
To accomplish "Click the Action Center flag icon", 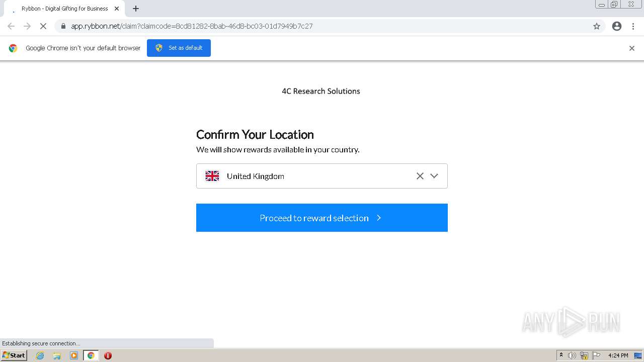I will pos(596,355).
